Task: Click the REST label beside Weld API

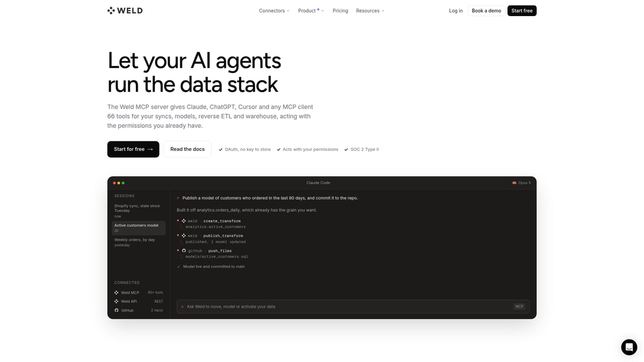Action: [x=158, y=302]
